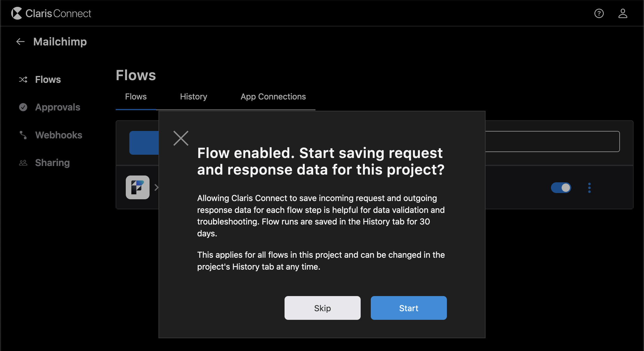This screenshot has height=351, width=644.
Task: Select the Sharing people icon
Action: pos(23,162)
